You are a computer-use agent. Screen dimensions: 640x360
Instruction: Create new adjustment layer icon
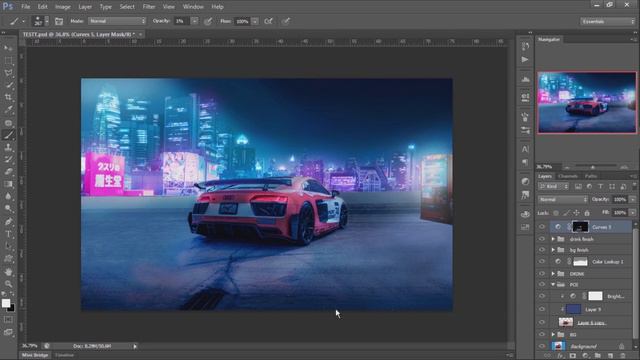tap(585, 356)
